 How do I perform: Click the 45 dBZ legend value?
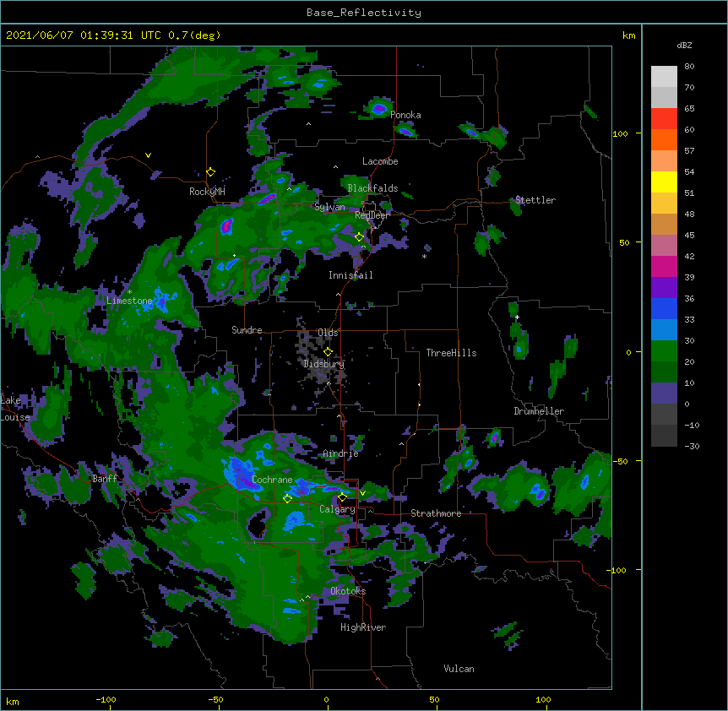[x=689, y=236]
